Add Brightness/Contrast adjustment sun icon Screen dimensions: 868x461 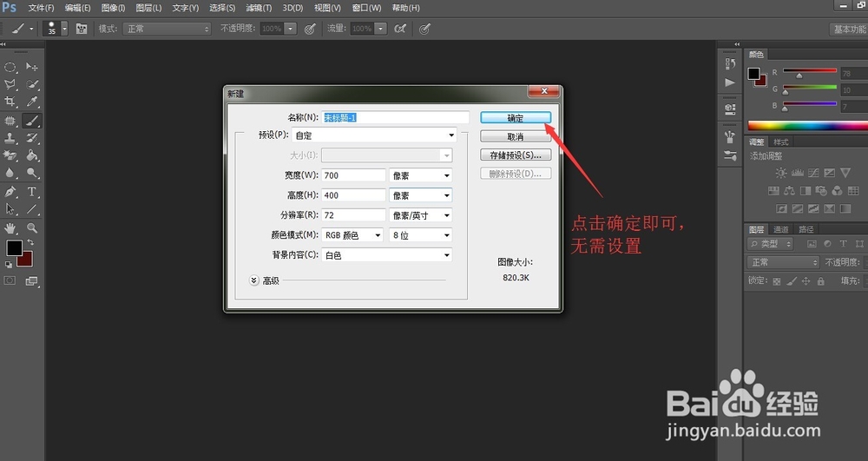(x=781, y=173)
